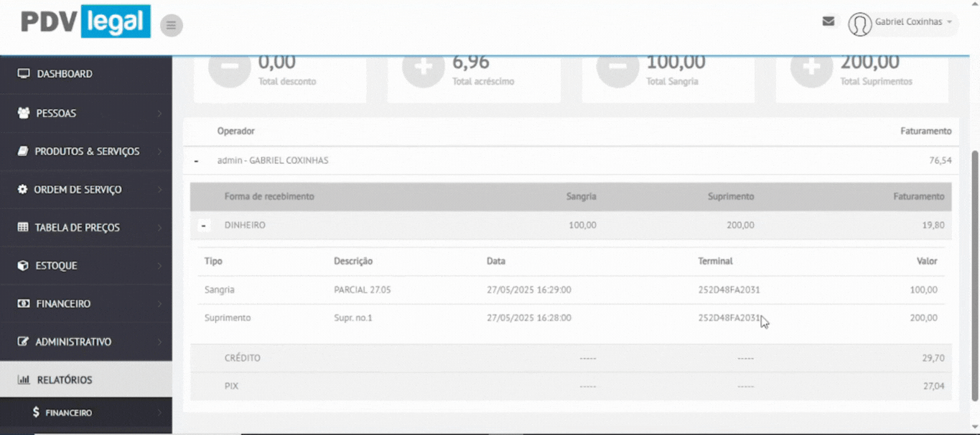Click the Dashboard monitor icon
The height and width of the screenshot is (435, 980).
pos(24,74)
